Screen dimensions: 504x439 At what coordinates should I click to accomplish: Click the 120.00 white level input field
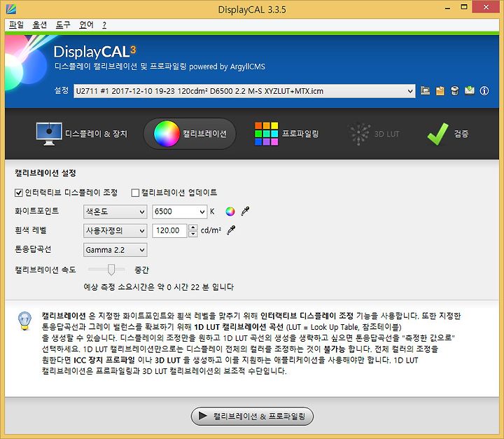click(169, 230)
